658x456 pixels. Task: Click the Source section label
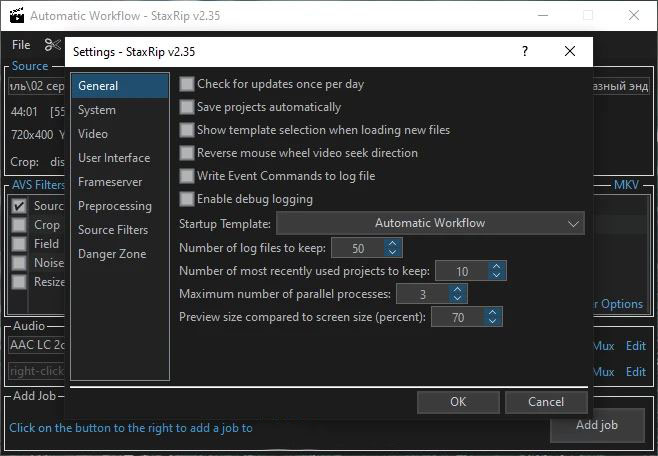[x=30, y=66]
